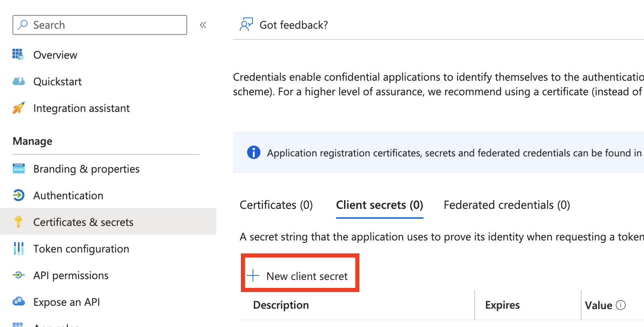This screenshot has height=327, width=644.
Task: Click the Integration assistant rocket icon
Action: click(x=18, y=108)
